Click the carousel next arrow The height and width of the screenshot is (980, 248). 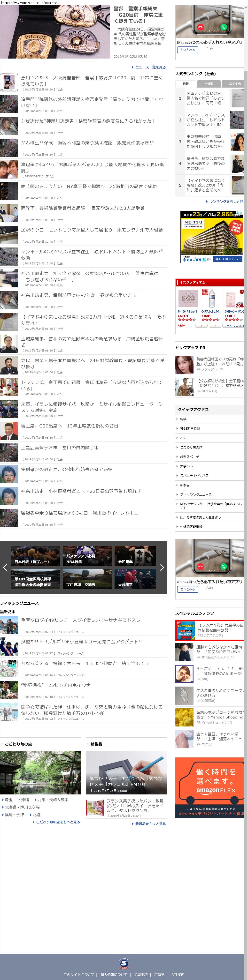(162, 567)
